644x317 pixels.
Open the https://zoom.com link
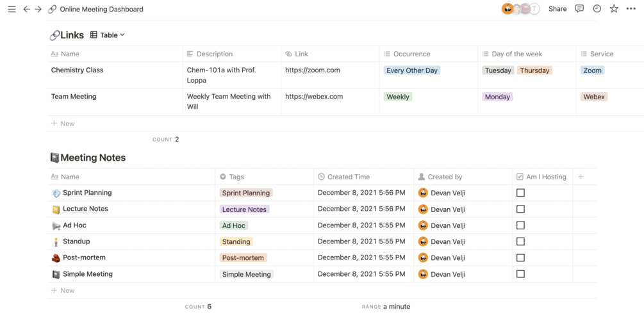point(312,70)
